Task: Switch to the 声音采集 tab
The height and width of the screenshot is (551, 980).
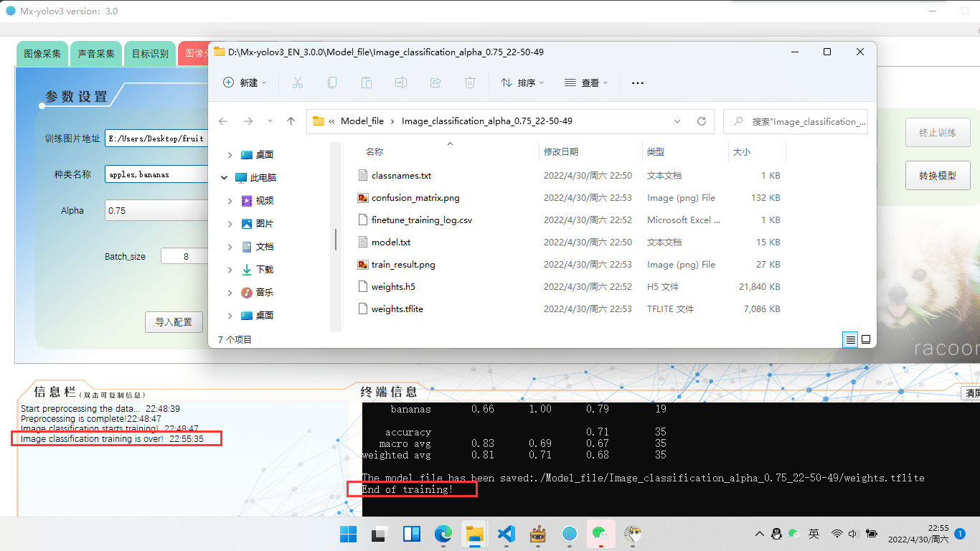Action: point(96,54)
